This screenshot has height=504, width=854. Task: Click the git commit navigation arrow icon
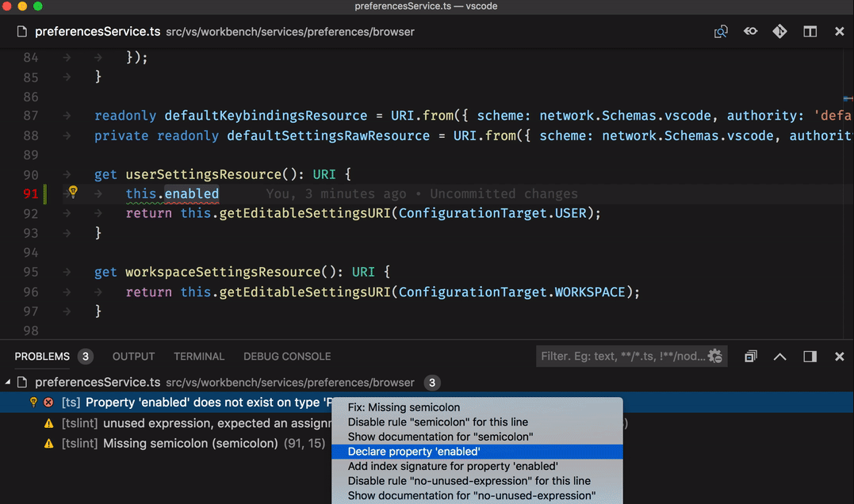point(750,32)
